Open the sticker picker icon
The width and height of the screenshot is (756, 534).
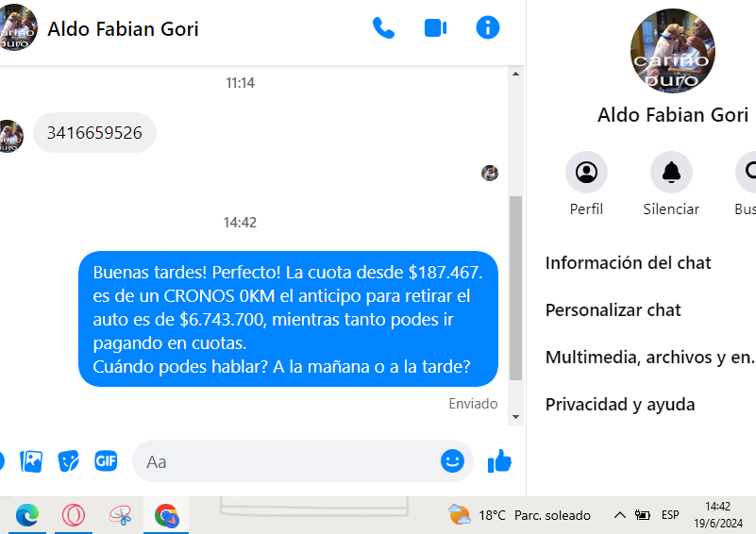(x=69, y=461)
